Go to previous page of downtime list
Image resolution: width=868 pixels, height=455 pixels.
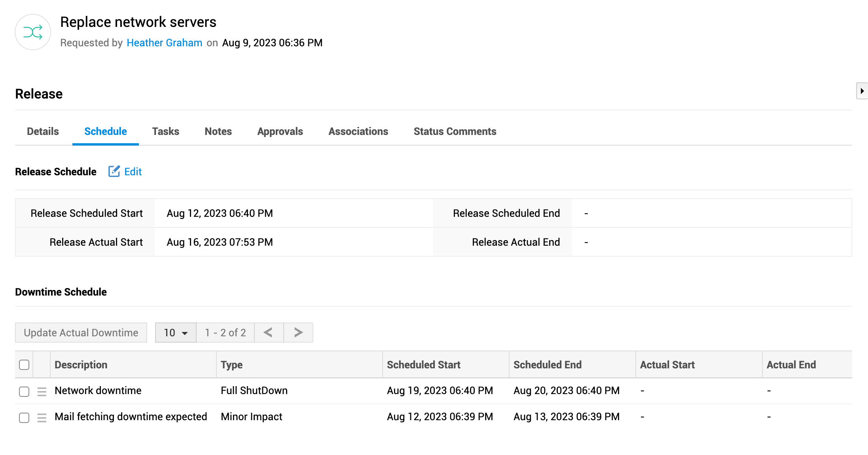point(269,332)
